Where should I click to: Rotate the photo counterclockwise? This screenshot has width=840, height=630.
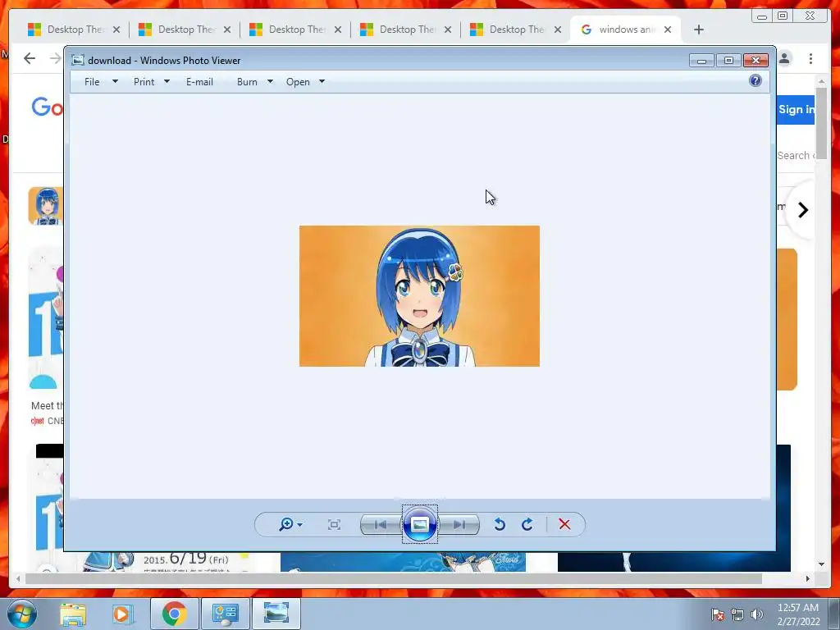tap(500, 524)
